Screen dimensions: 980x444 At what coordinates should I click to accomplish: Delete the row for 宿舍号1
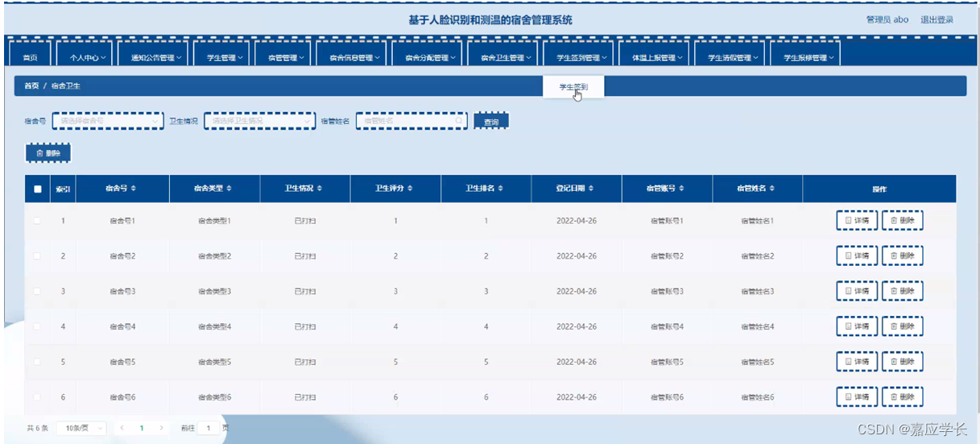click(x=902, y=221)
